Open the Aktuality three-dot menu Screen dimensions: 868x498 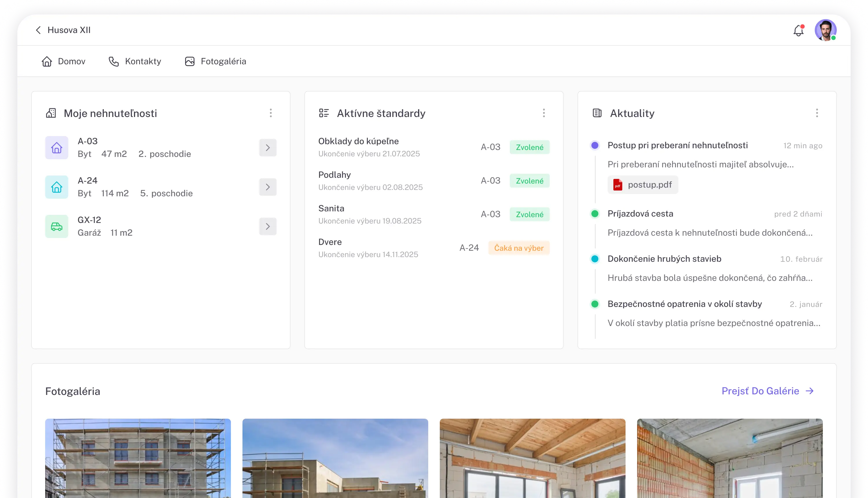(817, 113)
